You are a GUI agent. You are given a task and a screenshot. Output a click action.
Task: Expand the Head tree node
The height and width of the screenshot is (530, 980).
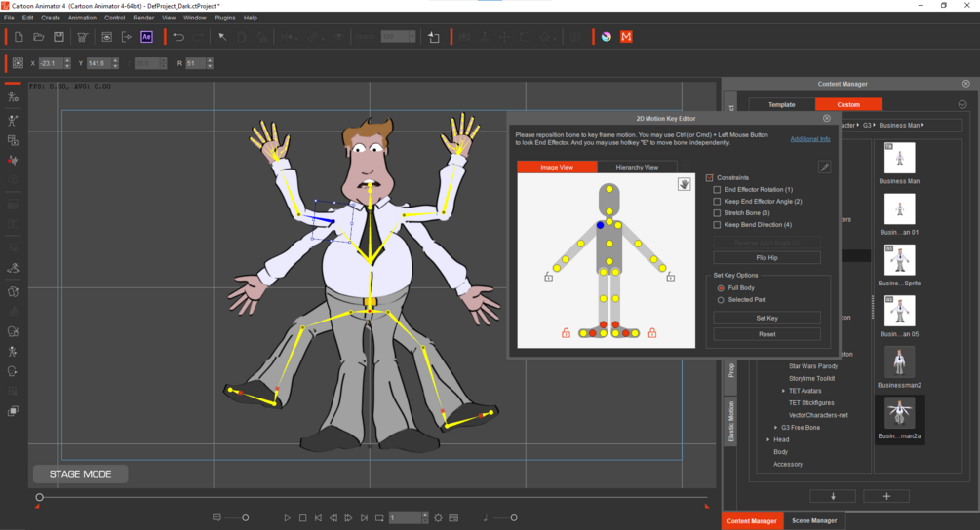(x=768, y=440)
